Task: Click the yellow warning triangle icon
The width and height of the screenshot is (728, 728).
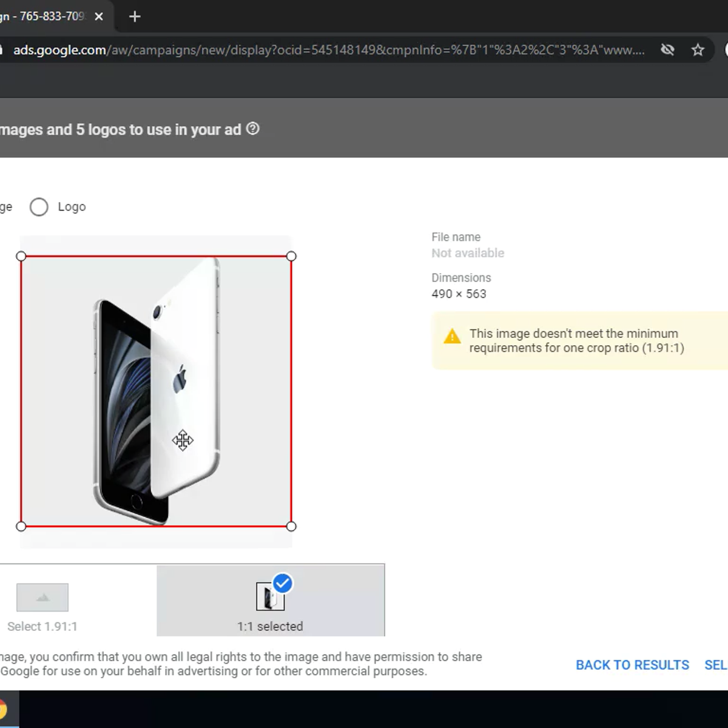Action: 452,337
